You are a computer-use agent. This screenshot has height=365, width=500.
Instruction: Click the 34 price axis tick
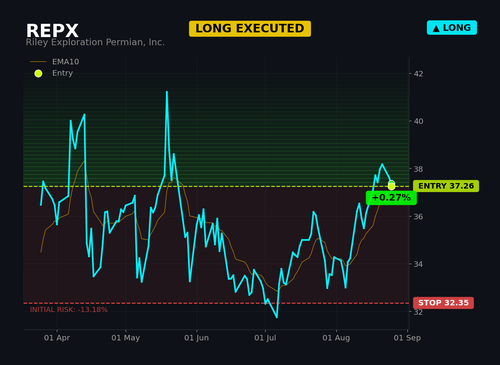point(418,264)
